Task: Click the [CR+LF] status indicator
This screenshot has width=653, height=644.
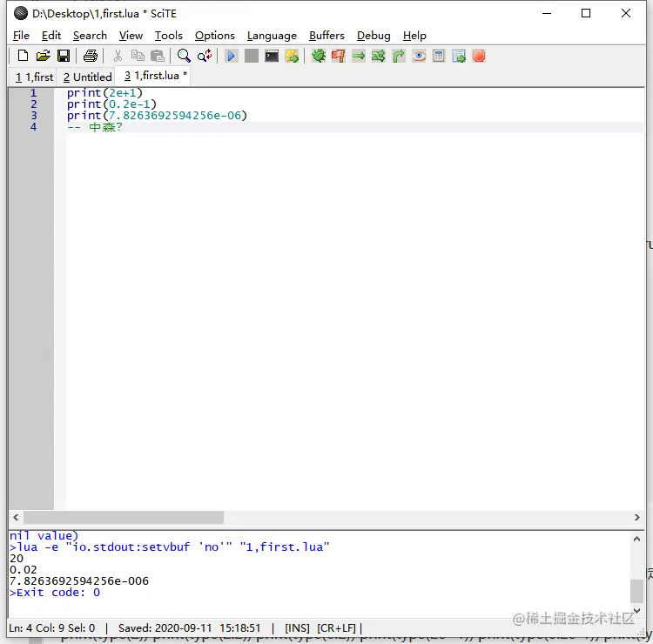Action: (336, 627)
